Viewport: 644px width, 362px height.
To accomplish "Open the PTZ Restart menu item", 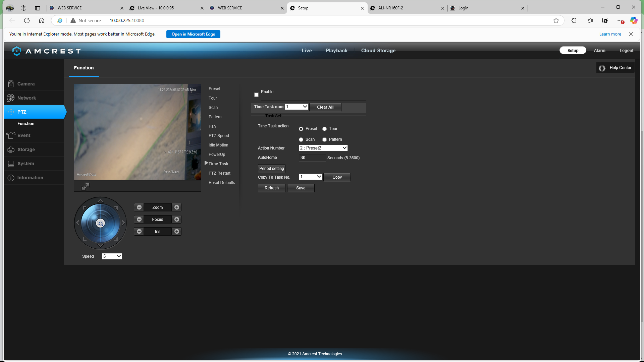I will coord(219,173).
